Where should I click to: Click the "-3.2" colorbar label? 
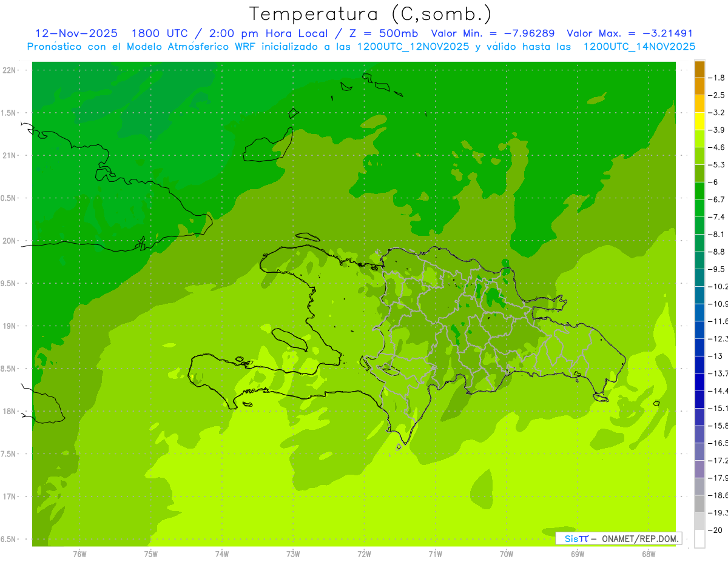(716, 112)
